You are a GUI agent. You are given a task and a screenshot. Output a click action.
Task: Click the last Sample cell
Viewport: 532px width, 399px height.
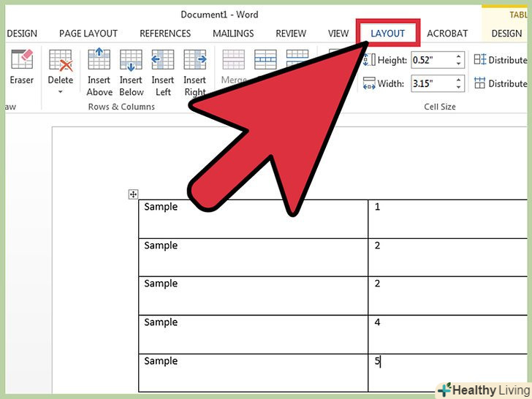(x=253, y=373)
